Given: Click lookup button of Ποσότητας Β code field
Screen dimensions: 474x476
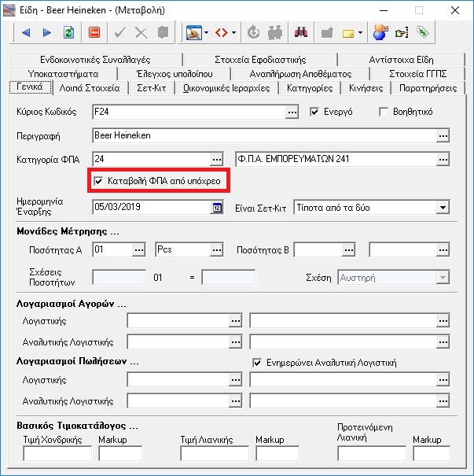Looking at the screenshot, I should [349, 250].
